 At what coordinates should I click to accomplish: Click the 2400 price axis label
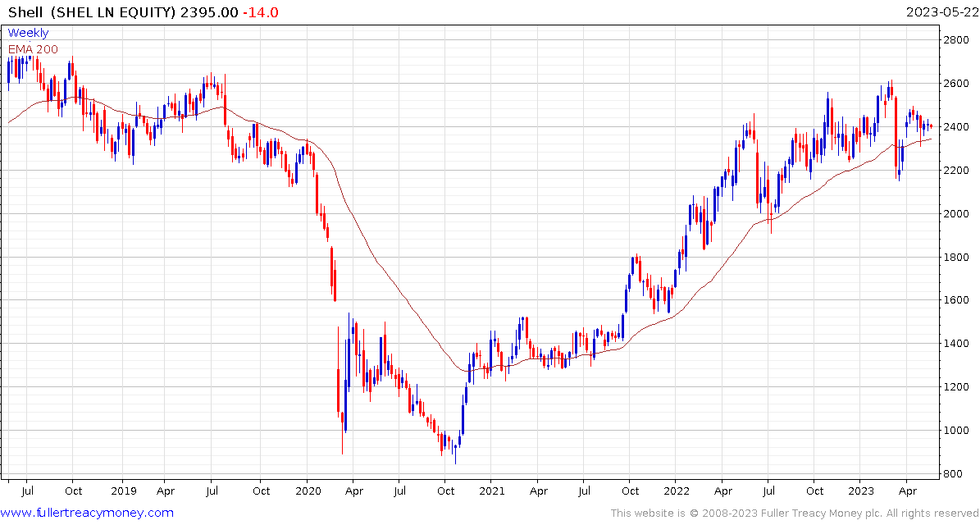click(x=958, y=127)
